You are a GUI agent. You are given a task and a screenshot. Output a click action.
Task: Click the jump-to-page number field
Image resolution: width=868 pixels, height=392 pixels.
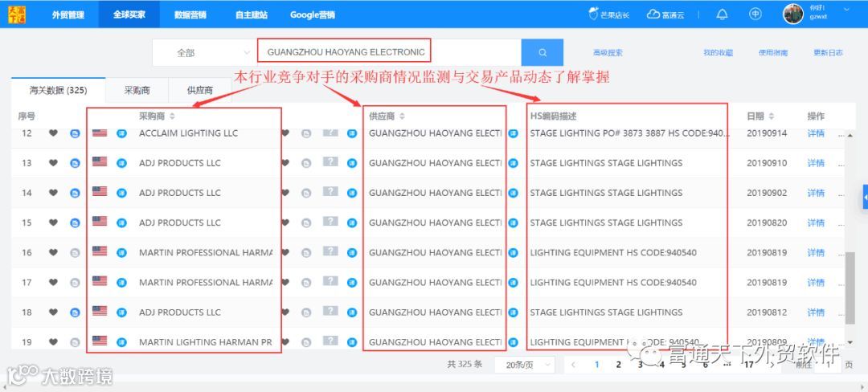[829, 365]
